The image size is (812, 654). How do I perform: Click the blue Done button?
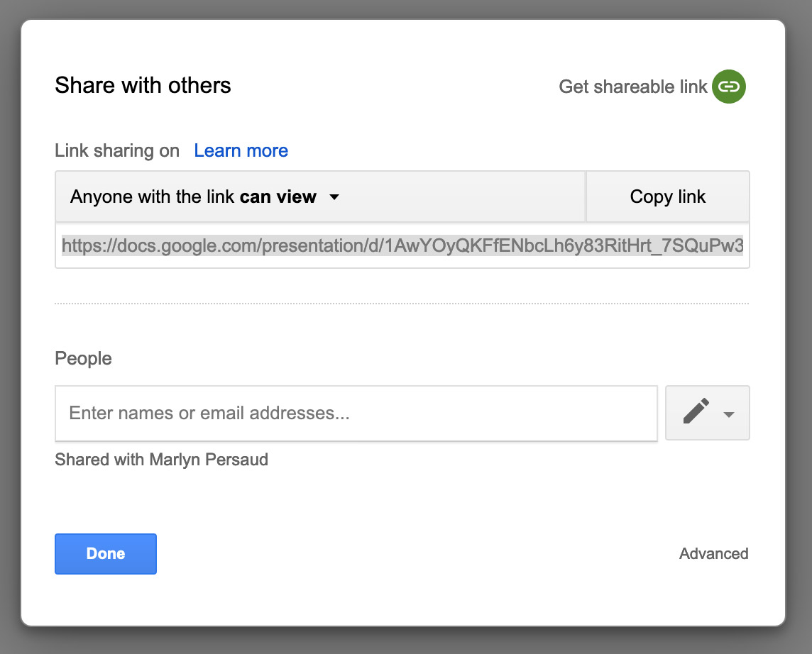click(106, 553)
